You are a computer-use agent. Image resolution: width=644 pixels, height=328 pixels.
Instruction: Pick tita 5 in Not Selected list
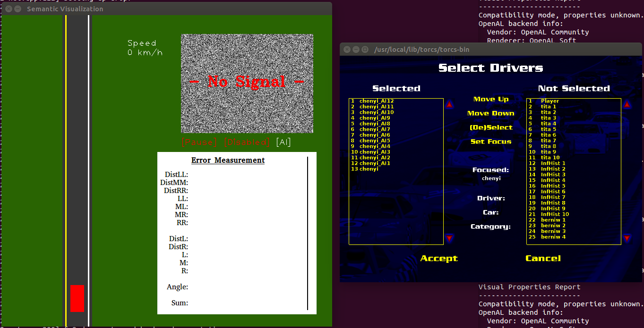pyautogui.click(x=574, y=129)
